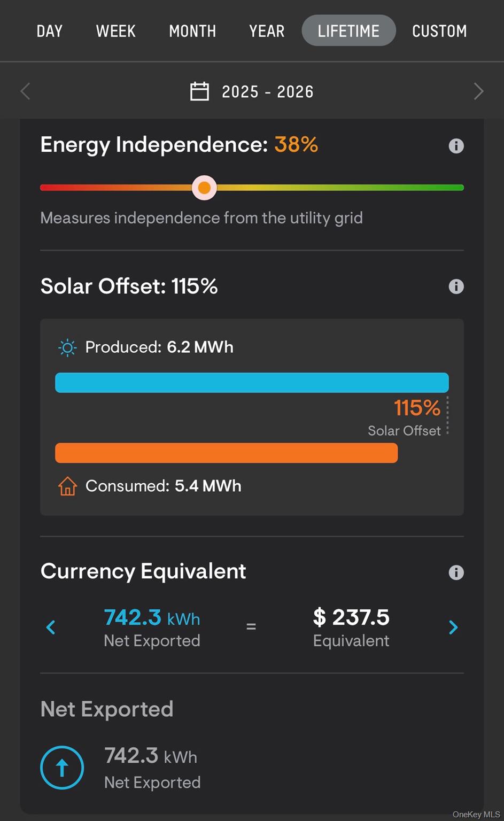Show next Currency Equivalent card

[x=453, y=627]
